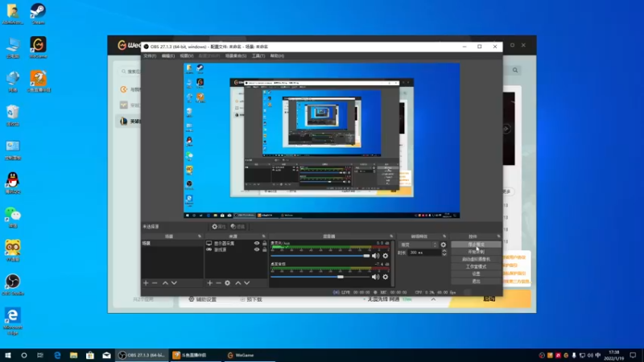Open Desktop Audio settings gear
Image resolution: width=644 pixels, height=362 pixels.
pos(386,277)
